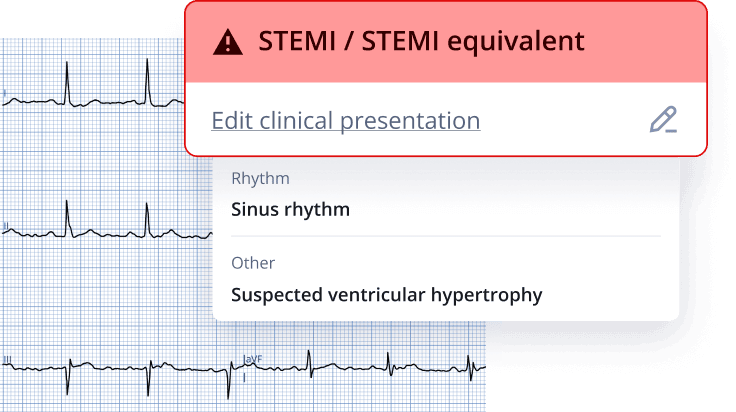Open Edit clinical presentation link

click(345, 121)
